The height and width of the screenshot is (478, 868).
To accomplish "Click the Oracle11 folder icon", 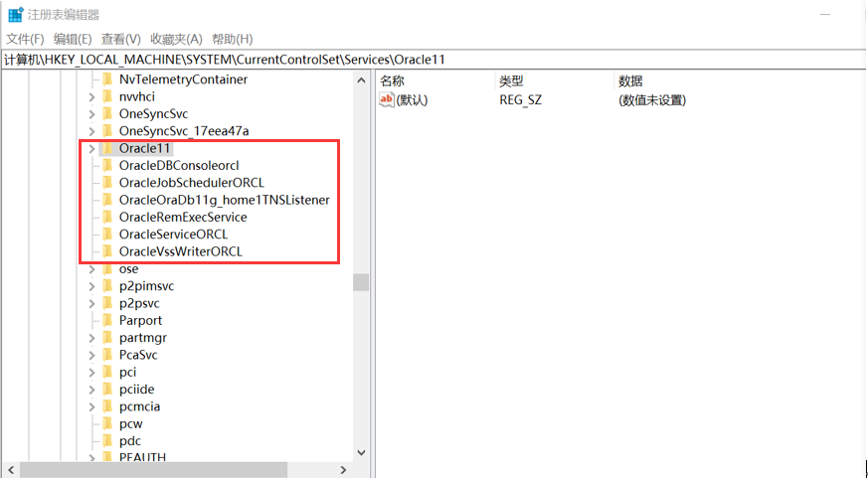I will (x=108, y=148).
